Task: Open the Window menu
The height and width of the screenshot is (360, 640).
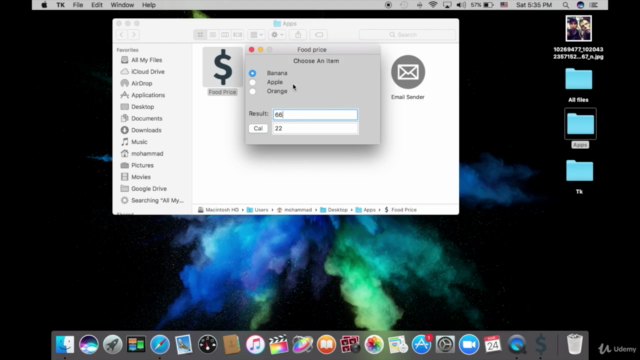Action: pos(122,5)
